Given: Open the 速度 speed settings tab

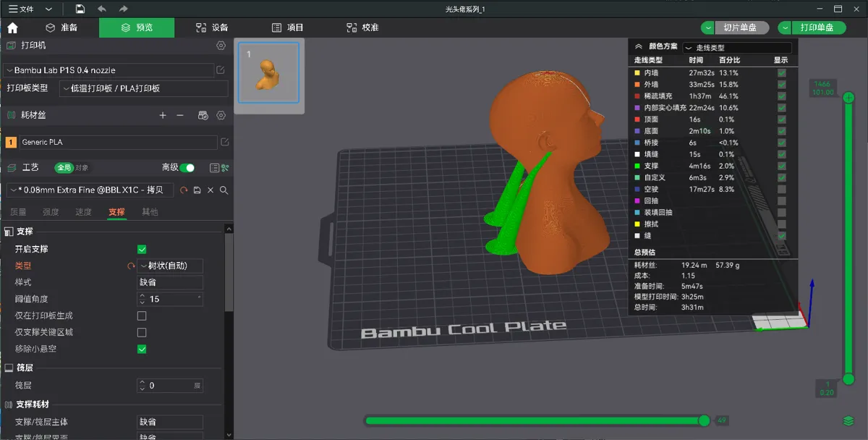Looking at the screenshot, I should click(x=83, y=212).
